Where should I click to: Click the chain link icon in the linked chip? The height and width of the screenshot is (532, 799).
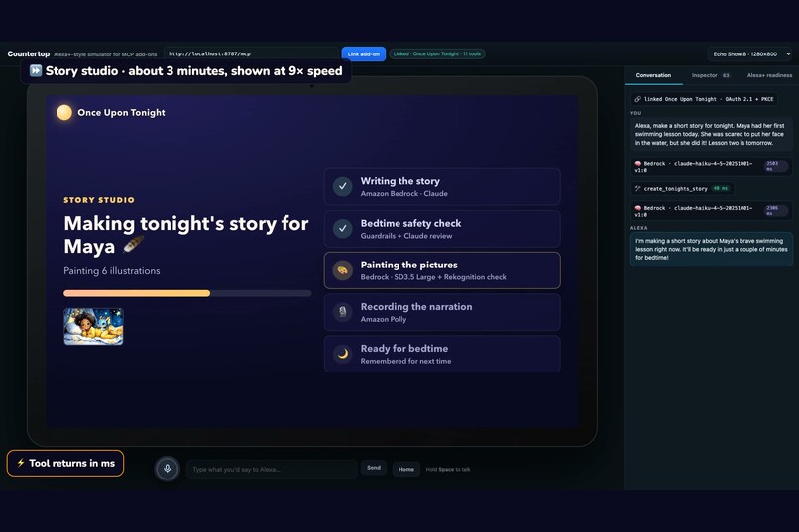637,99
